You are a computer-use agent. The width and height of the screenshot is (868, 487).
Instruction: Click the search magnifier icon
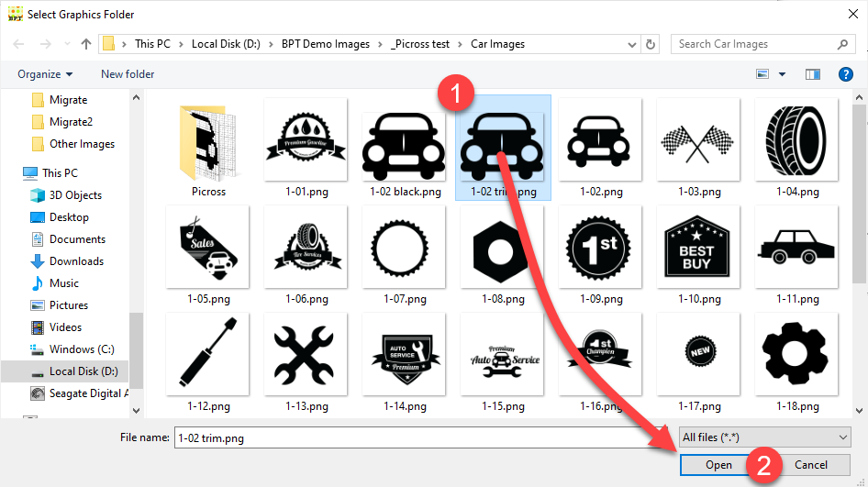pyautogui.click(x=843, y=44)
